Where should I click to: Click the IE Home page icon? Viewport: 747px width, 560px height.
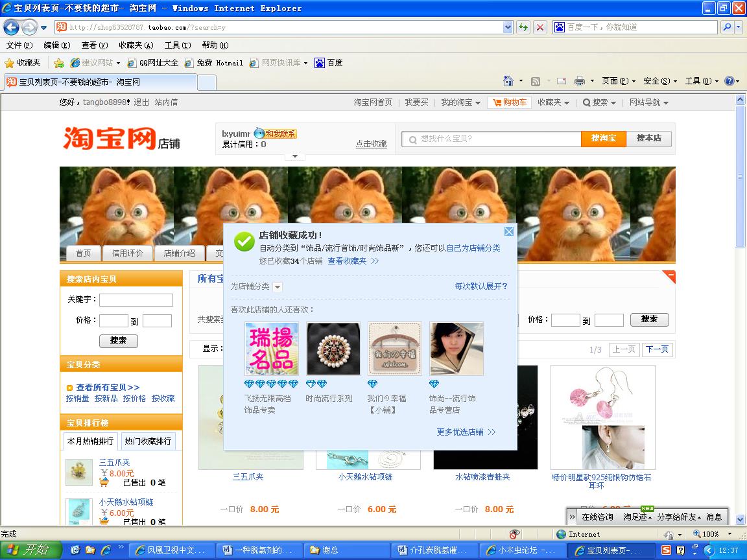pos(508,81)
